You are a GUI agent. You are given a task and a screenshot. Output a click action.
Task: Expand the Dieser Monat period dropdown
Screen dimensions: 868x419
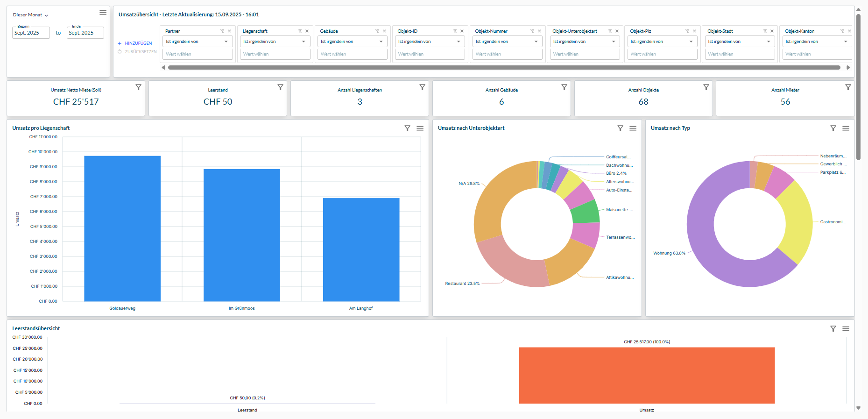point(31,15)
